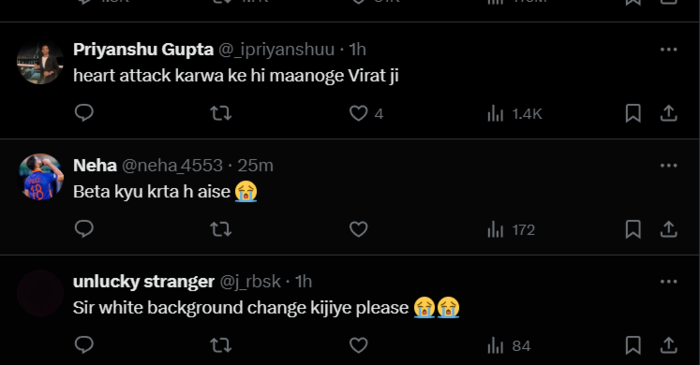Like Neha's tweet

coord(358,229)
